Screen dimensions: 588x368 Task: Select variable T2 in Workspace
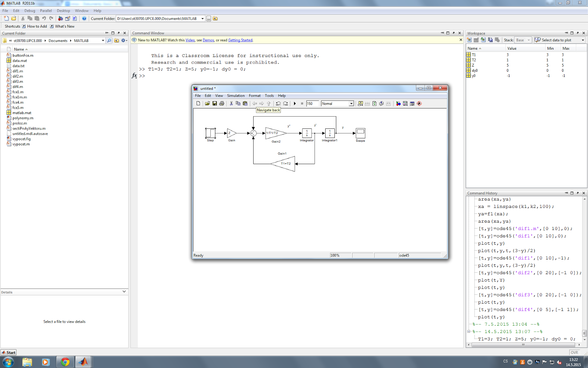pos(474,60)
